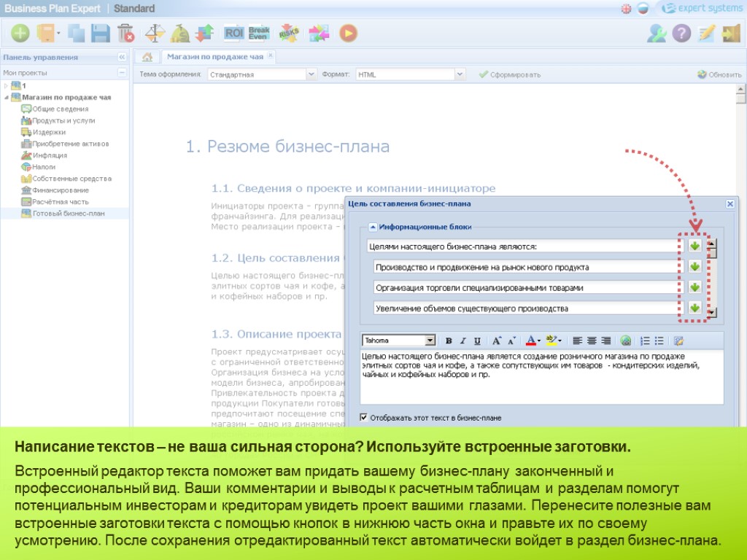747x560 pixels.
Task: Open the Tahoma font dropdown
Action: click(x=430, y=340)
